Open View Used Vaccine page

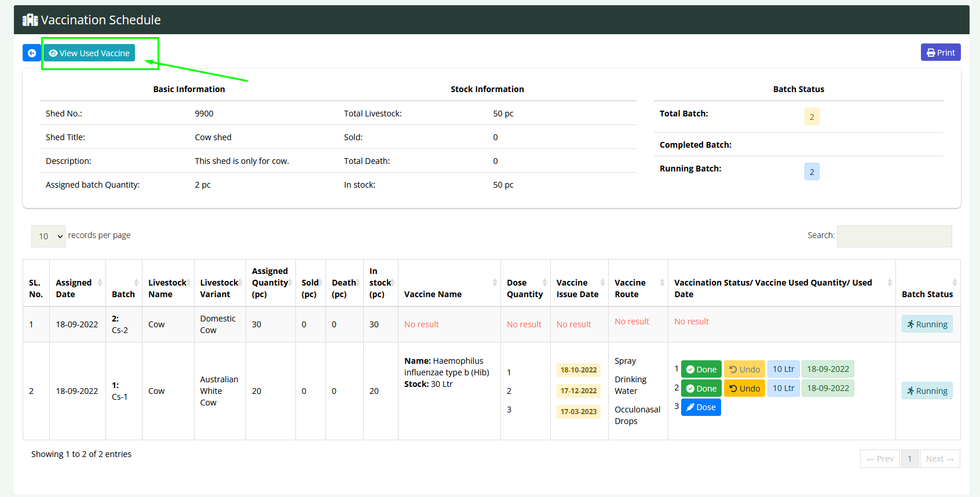89,53
